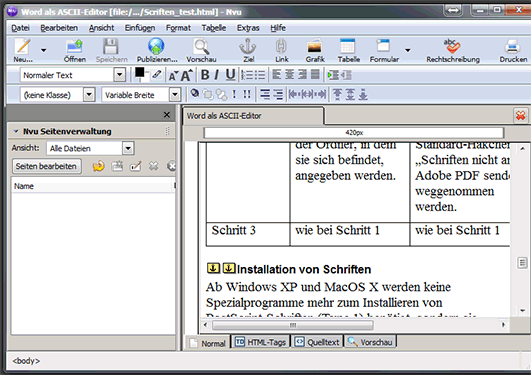The image size is (531, 375).
Task: Click the align-bottom arrow icon
Action: (363, 94)
